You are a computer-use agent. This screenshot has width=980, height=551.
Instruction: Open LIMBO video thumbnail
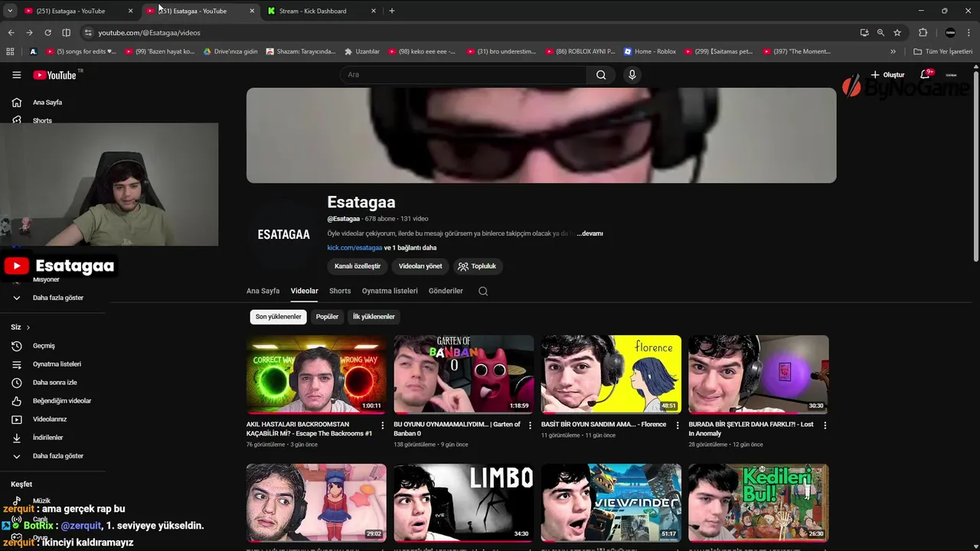coord(463,503)
